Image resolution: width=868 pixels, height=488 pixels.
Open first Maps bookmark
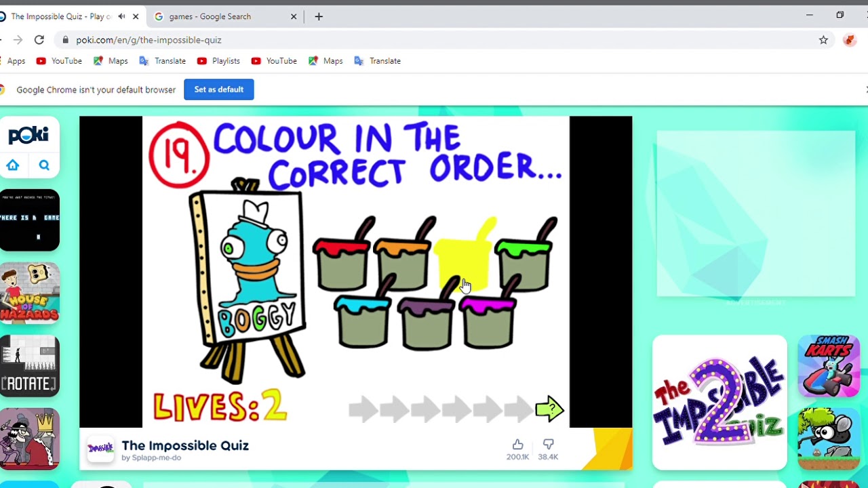(111, 61)
